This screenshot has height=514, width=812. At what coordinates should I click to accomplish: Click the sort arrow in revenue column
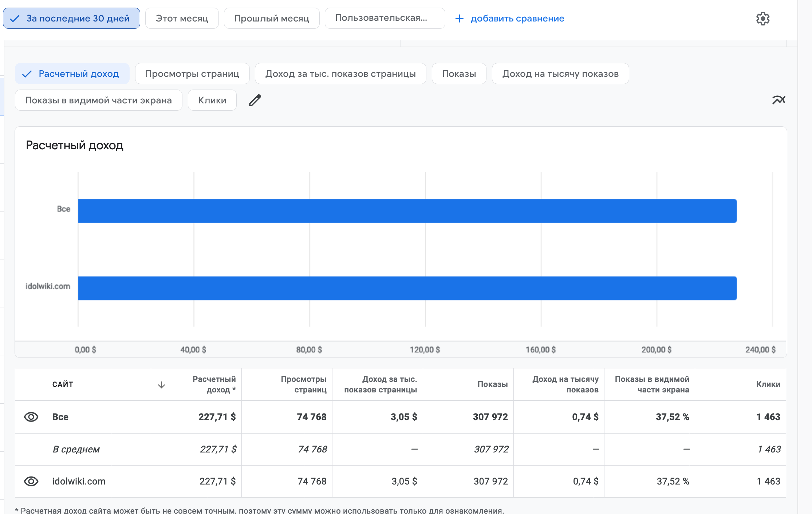point(161,385)
